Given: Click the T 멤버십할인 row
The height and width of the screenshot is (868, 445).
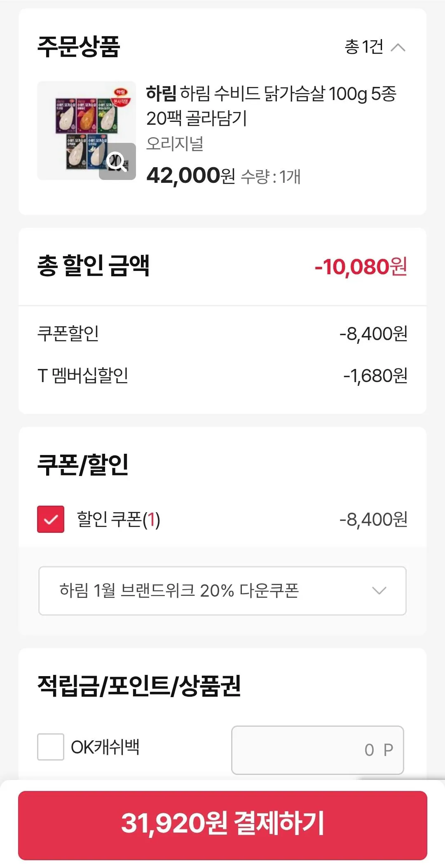Looking at the screenshot, I should click(222, 376).
